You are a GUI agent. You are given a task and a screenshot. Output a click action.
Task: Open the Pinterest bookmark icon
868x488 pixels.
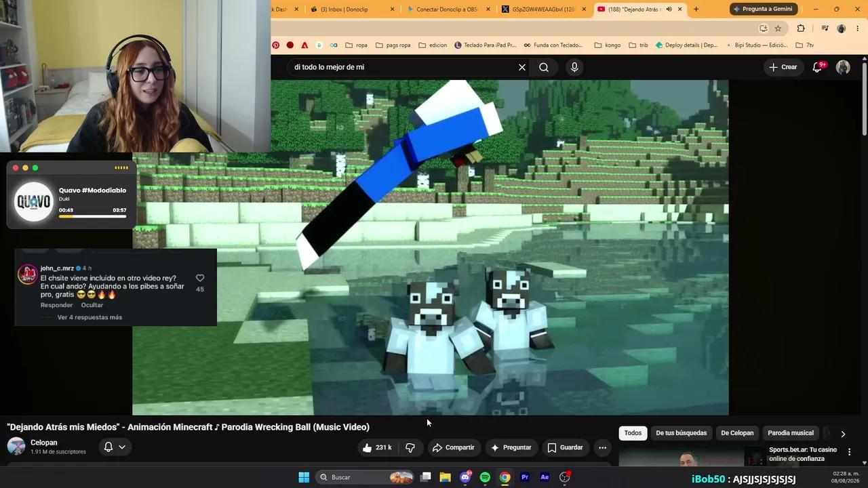point(276,45)
